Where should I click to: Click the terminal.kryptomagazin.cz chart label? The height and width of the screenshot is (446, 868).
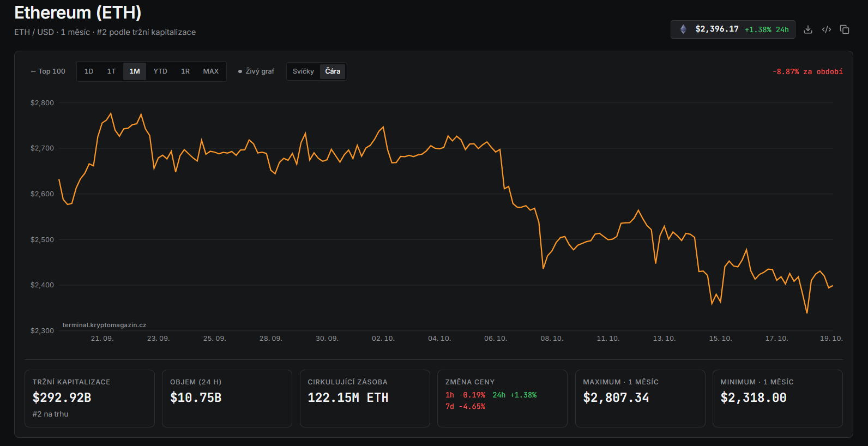click(104, 325)
